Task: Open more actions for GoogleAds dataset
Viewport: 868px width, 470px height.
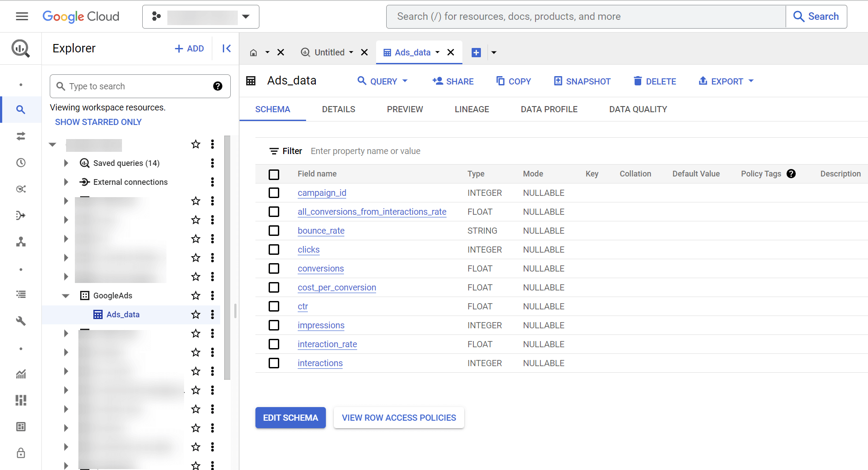Action: (212, 295)
